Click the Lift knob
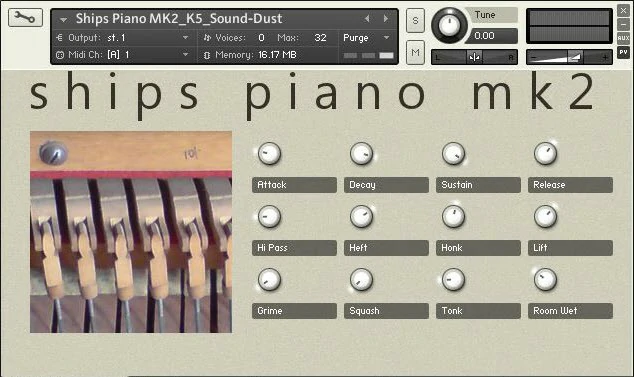The width and height of the screenshot is (634, 377). click(x=545, y=216)
